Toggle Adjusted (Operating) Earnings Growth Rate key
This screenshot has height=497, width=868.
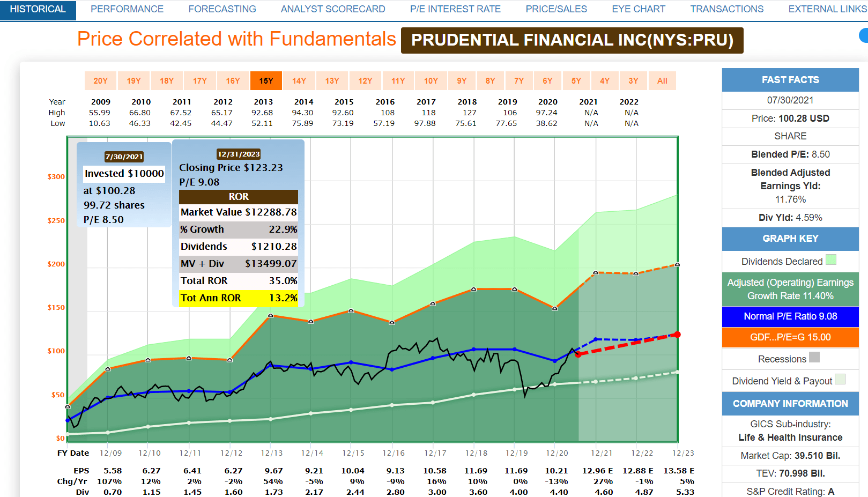pos(790,289)
